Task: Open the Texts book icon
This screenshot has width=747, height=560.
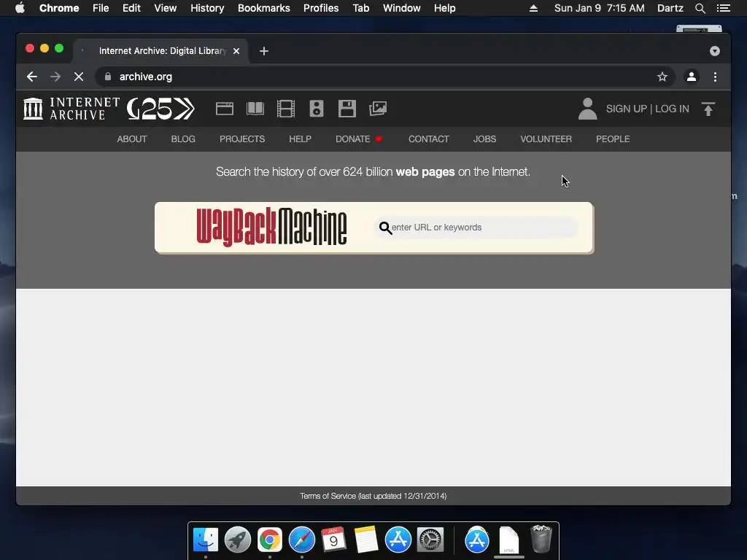Action: (255, 109)
